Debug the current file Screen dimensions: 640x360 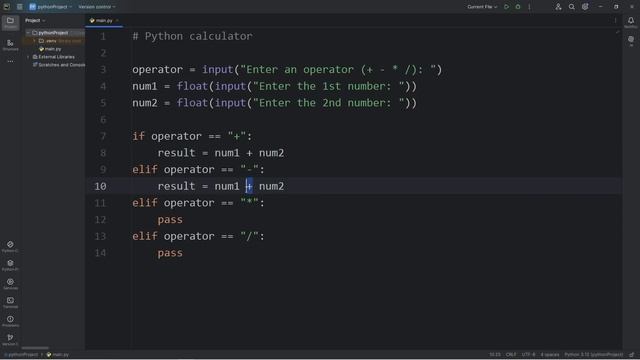click(x=518, y=7)
